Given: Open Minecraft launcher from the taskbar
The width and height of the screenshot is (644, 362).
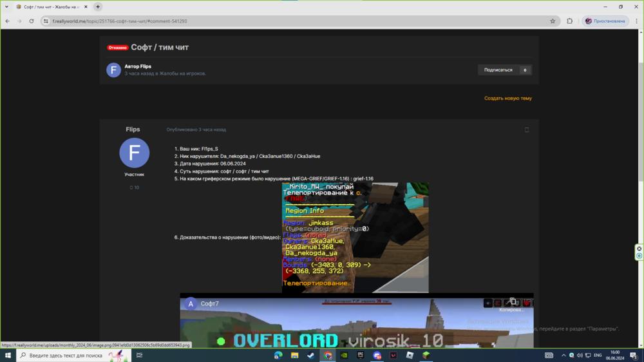Looking at the screenshot, I should (x=426, y=356).
